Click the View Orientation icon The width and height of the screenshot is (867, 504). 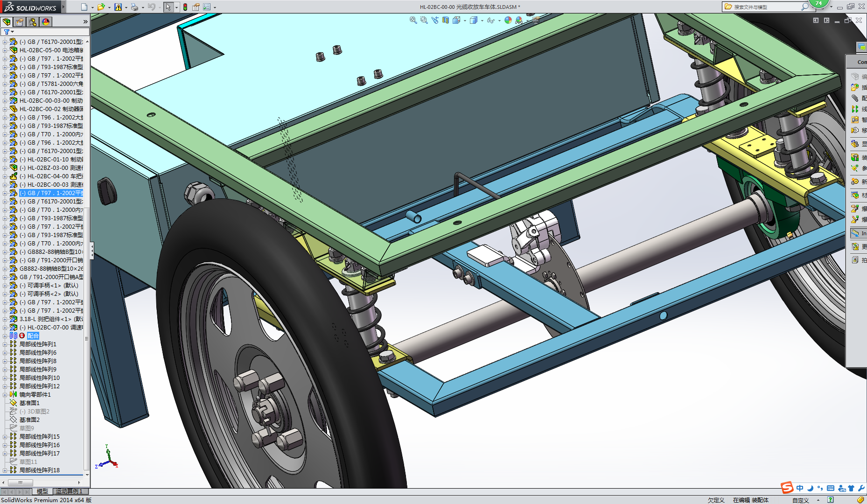click(457, 20)
